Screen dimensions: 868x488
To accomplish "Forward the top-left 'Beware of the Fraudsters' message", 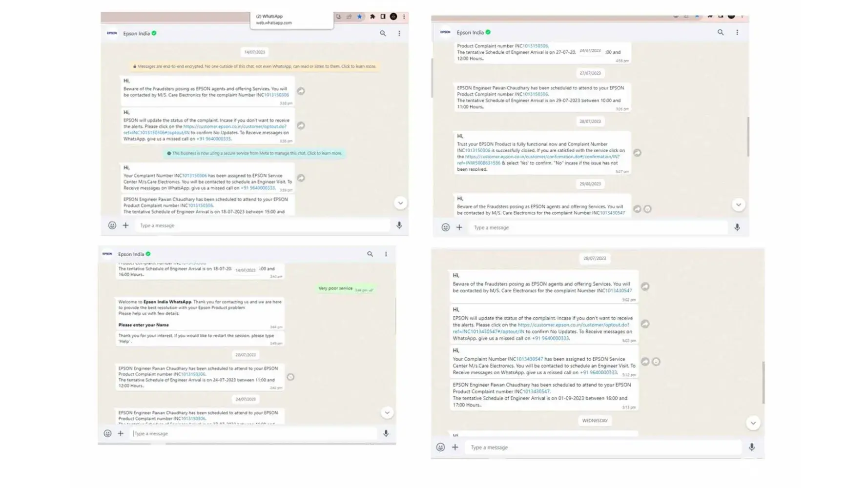I will (x=301, y=91).
